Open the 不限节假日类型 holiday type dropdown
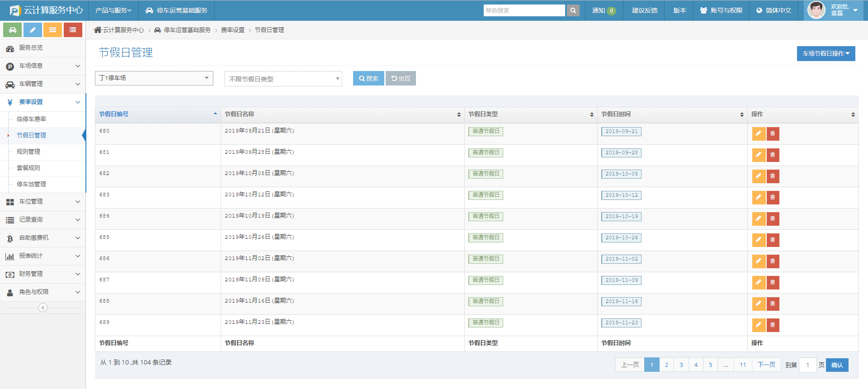868x389 pixels. pyautogui.click(x=283, y=79)
